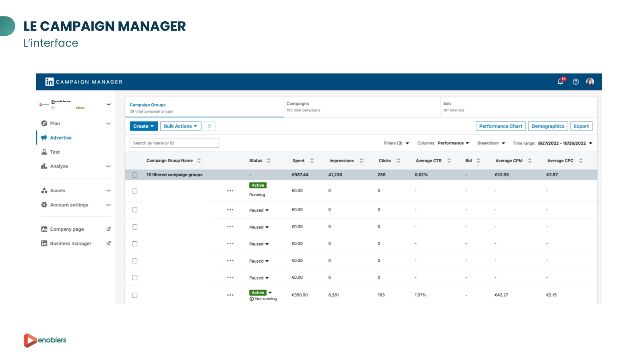
Task: Open the profile avatar menu
Action: click(590, 82)
